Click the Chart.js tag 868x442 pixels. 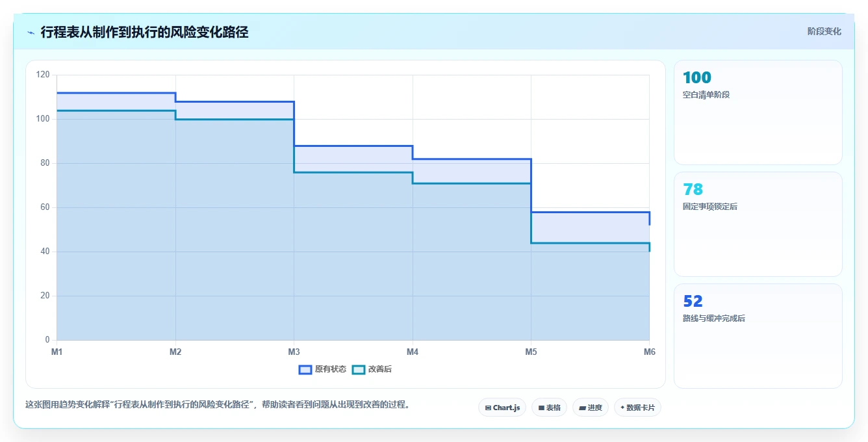(x=502, y=408)
